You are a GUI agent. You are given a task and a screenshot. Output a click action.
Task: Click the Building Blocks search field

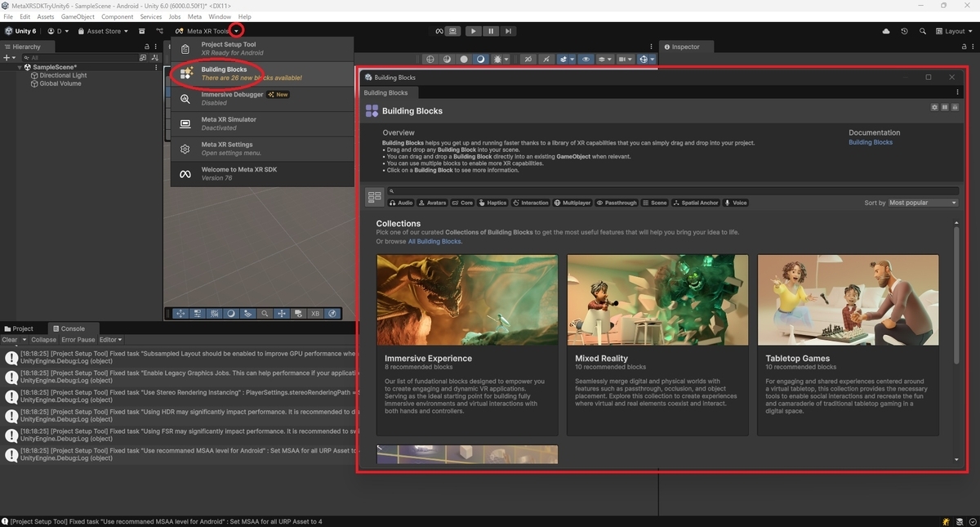click(672, 191)
